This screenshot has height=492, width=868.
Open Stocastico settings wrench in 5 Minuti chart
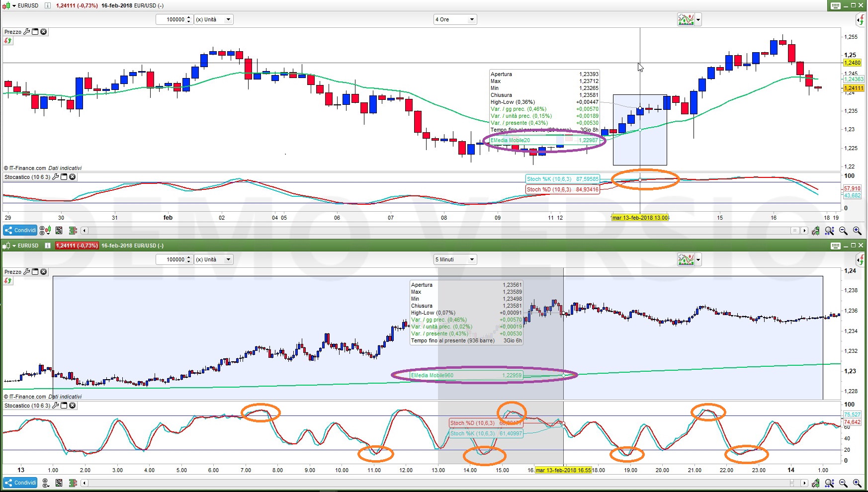[56, 406]
